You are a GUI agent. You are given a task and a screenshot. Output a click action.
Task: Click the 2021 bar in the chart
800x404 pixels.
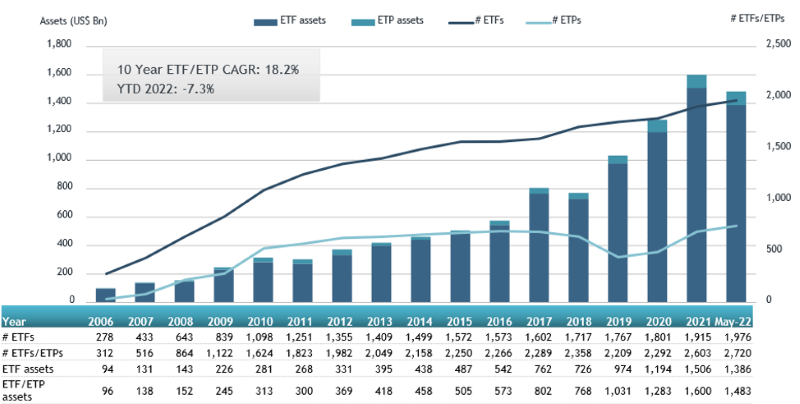696,190
